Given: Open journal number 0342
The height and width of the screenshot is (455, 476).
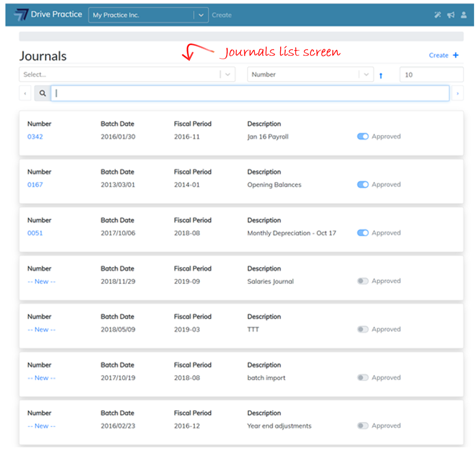Looking at the screenshot, I should click(35, 137).
